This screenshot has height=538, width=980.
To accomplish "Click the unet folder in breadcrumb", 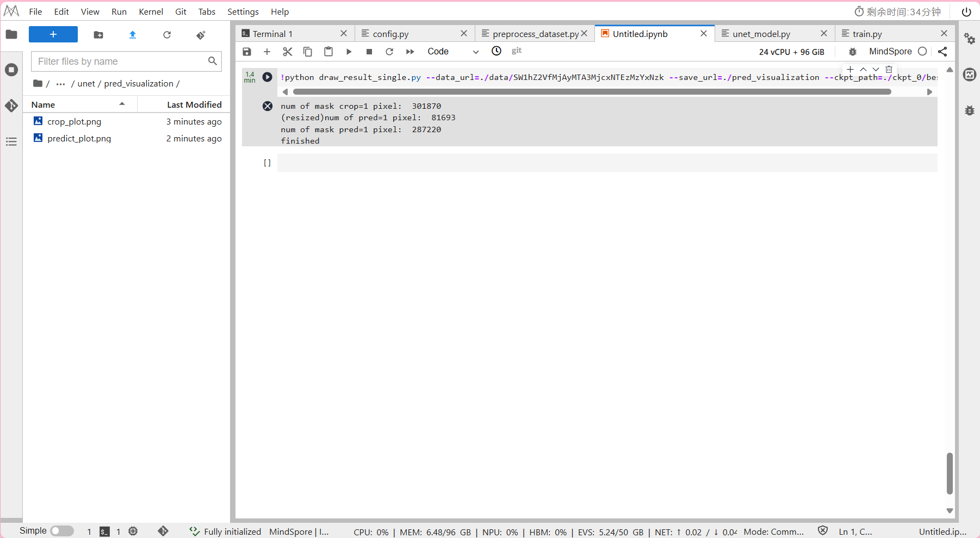I will pyautogui.click(x=86, y=84).
